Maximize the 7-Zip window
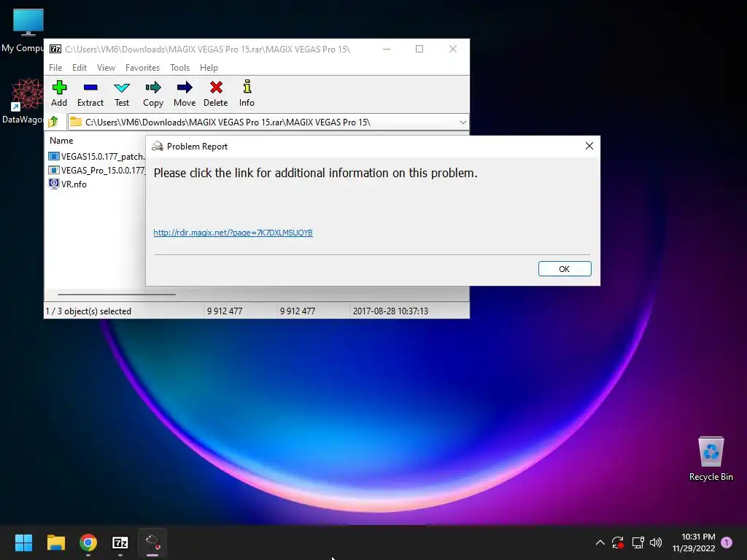Viewport: 747px width, 560px height. tap(419, 49)
